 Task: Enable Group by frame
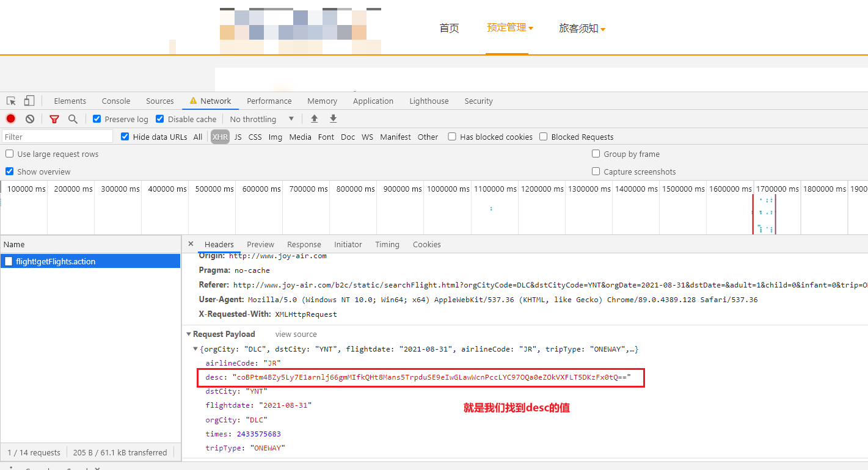point(596,154)
